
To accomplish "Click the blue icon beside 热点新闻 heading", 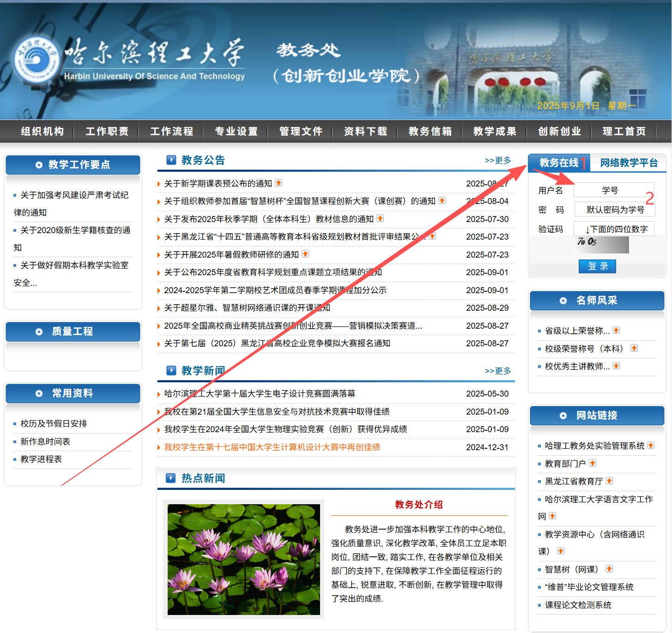I will pos(171,478).
